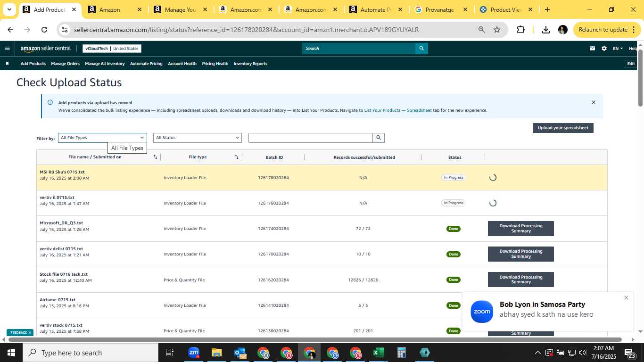Image resolution: width=644 pixels, height=362 pixels.
Task: Open Zoom app in taskbar
Action: click(194, 353)
